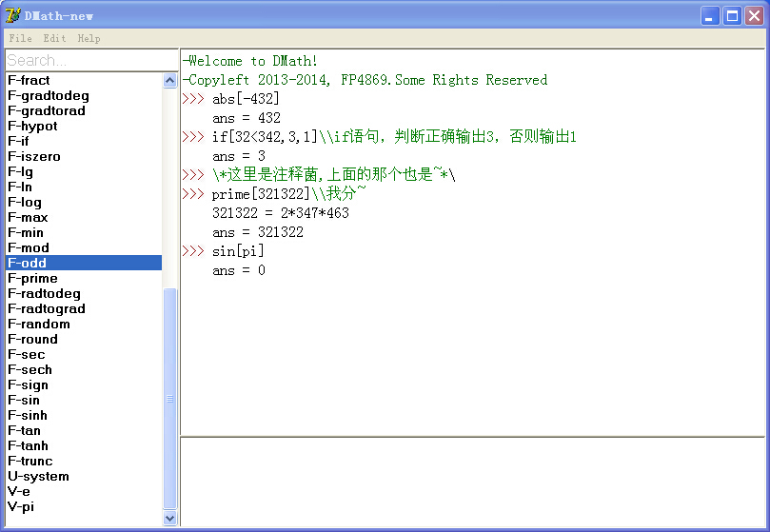Select highlighted F-odd entry
This screenshot has height=532, width=770.
coord(84,263)
